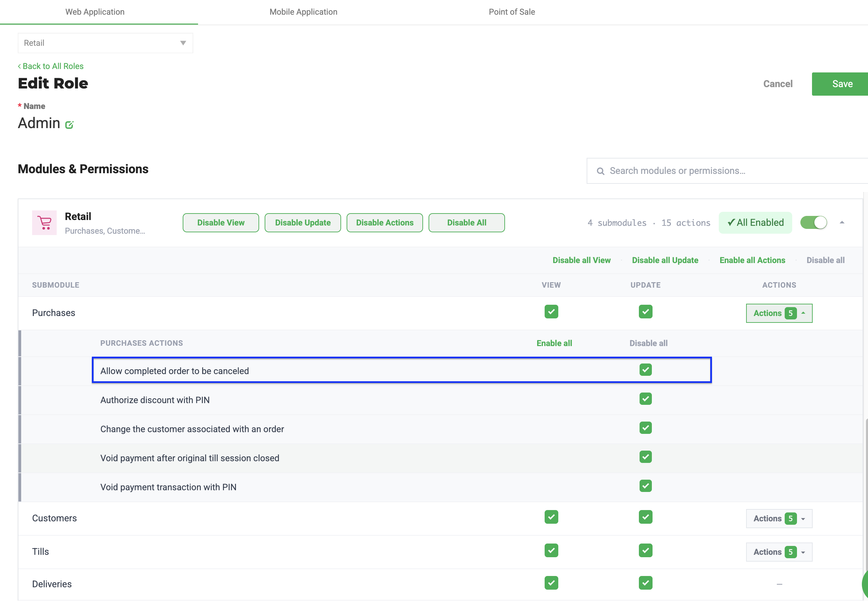
Task: Click the gray Disable all link in submodule header
Action: 825,260
